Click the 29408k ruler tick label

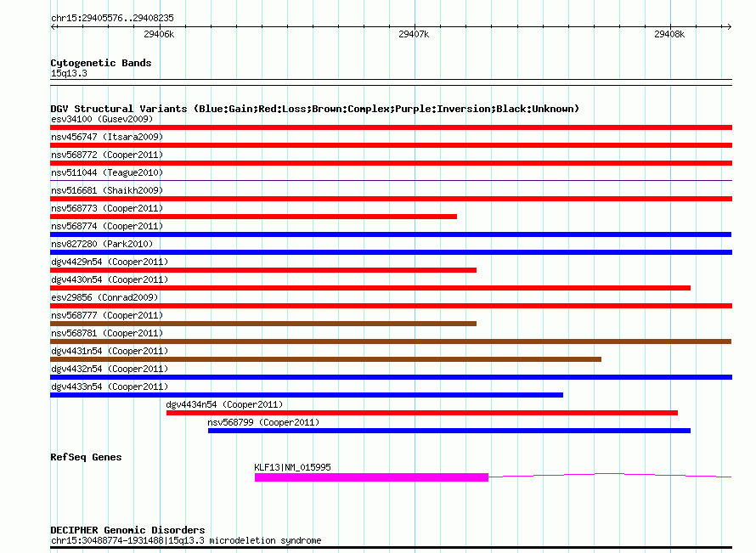point(669,34)
